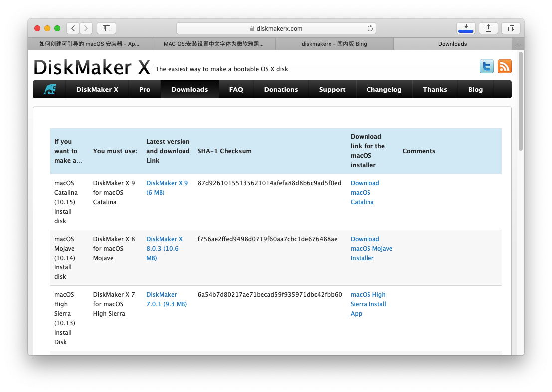Switch to the diskmakerx Bing tab
552x392 pixels.
pos(334,44)
